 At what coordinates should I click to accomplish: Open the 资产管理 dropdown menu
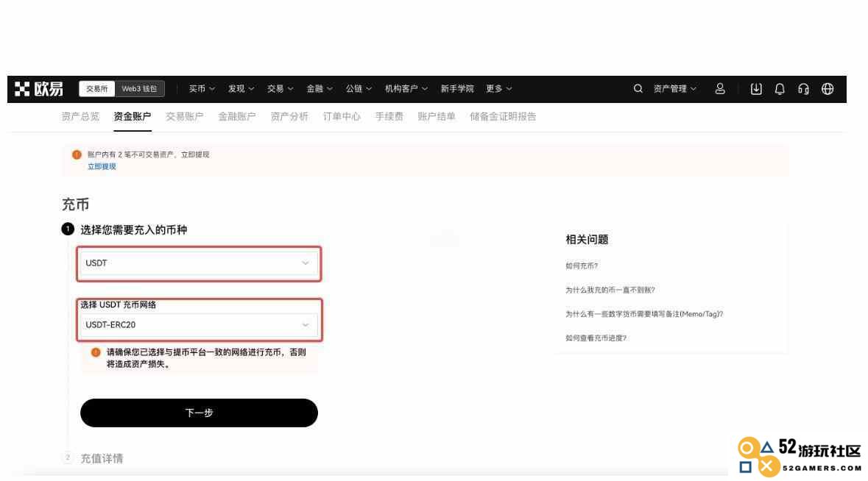pos(675,88)
